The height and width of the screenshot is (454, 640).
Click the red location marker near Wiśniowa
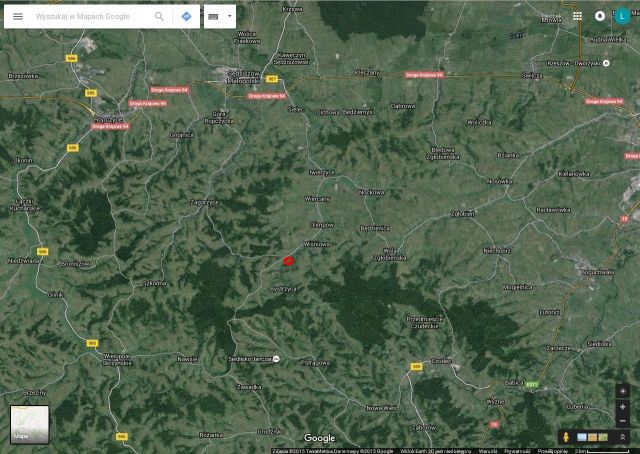(x=289, y=261)
